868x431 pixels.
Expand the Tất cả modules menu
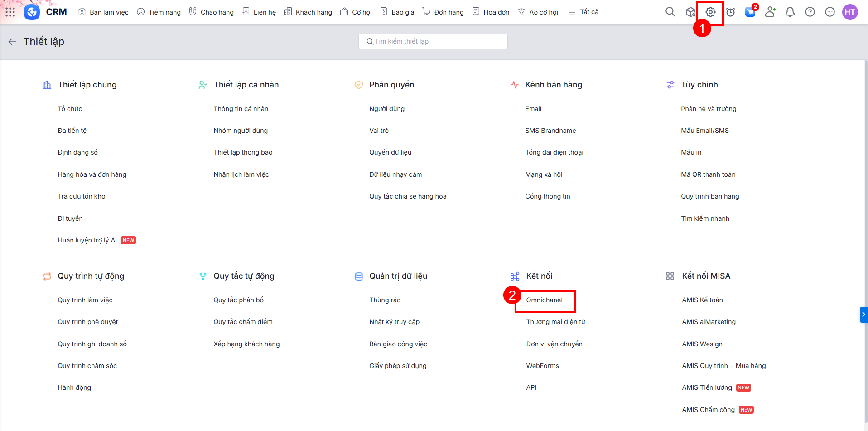click(583, 12)
